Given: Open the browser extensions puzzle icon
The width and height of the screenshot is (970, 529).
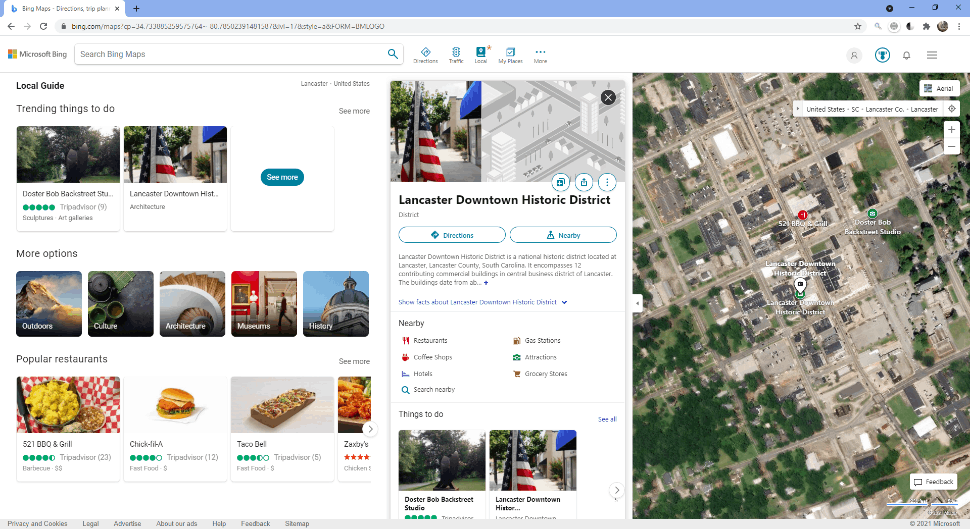Looking at the screenshot, I should point(926,26).
